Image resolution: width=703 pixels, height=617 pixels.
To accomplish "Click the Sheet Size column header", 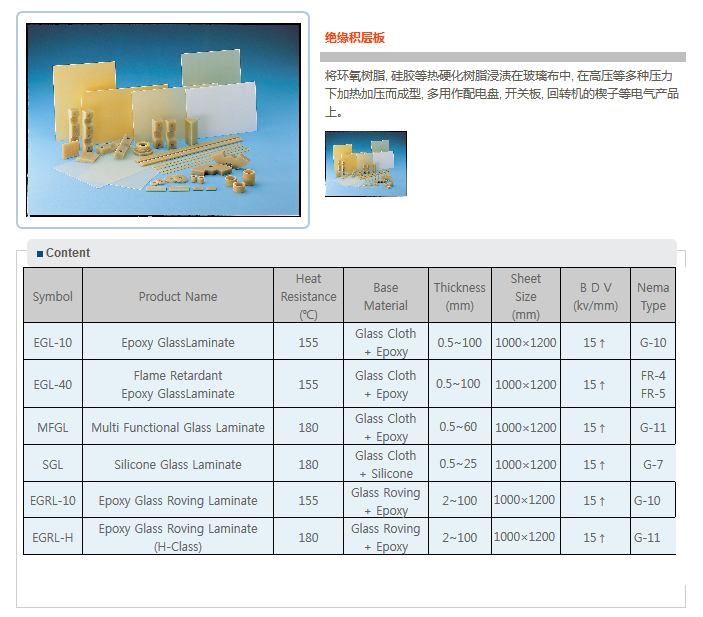I will click(x=525, y=296).
